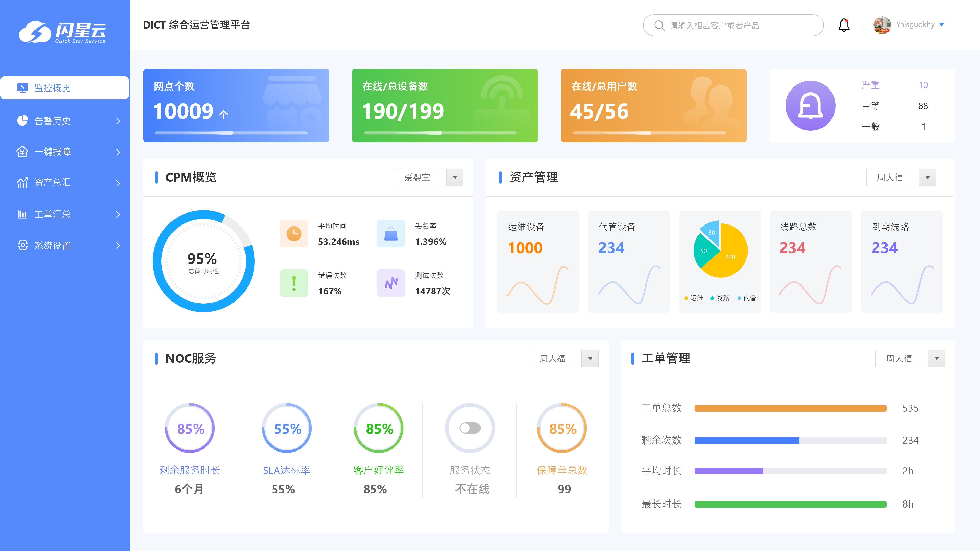Expand the 系统设置 sidebar chevron
Image resolution: width=980 pixels, height=551 pixels.
(118, 246)
